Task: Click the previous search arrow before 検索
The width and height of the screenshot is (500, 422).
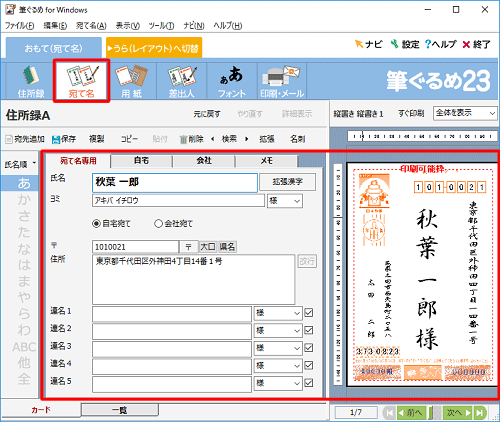Action: point(213,139)
